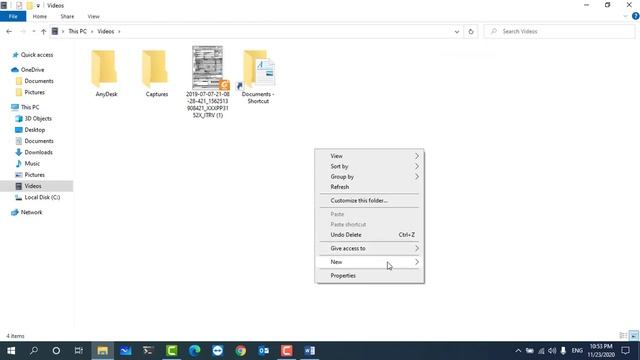Viewport: 640px width, 360px height.
Task: Choose Undo Delete in context menu
Action: (x=369, y=235)
